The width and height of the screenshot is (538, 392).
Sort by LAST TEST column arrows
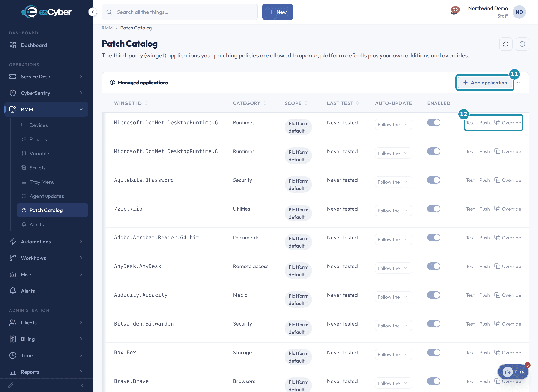pyautogui.click(x=357, y=103)
